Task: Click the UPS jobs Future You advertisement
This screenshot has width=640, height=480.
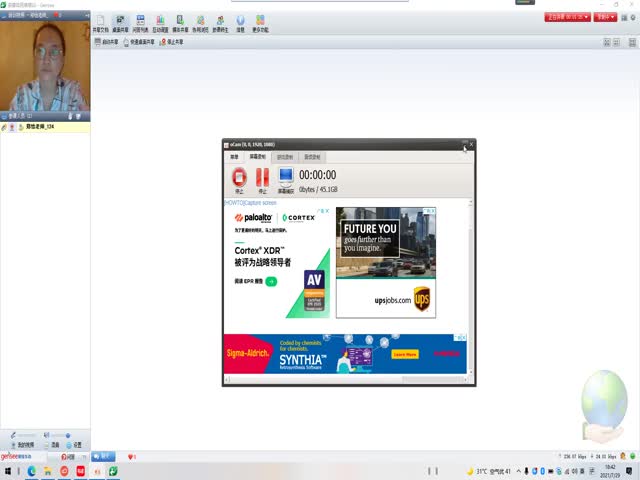Action: point(386,262)
